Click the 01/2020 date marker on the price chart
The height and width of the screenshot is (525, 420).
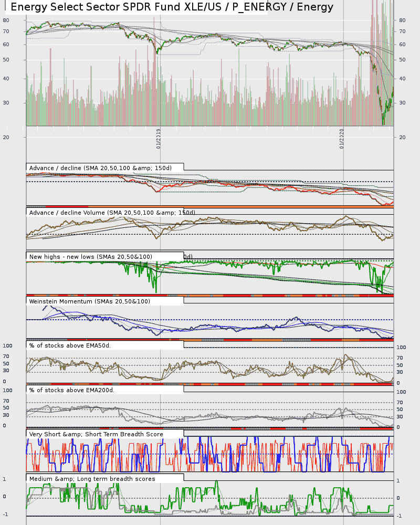[342, 139]
